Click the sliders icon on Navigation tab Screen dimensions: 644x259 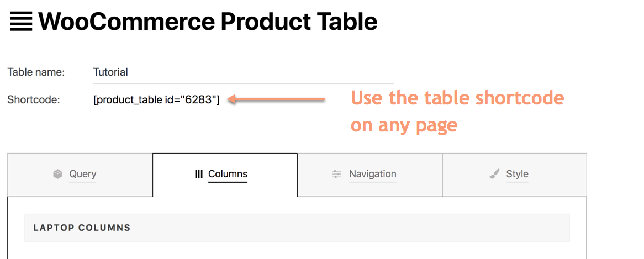336,174
